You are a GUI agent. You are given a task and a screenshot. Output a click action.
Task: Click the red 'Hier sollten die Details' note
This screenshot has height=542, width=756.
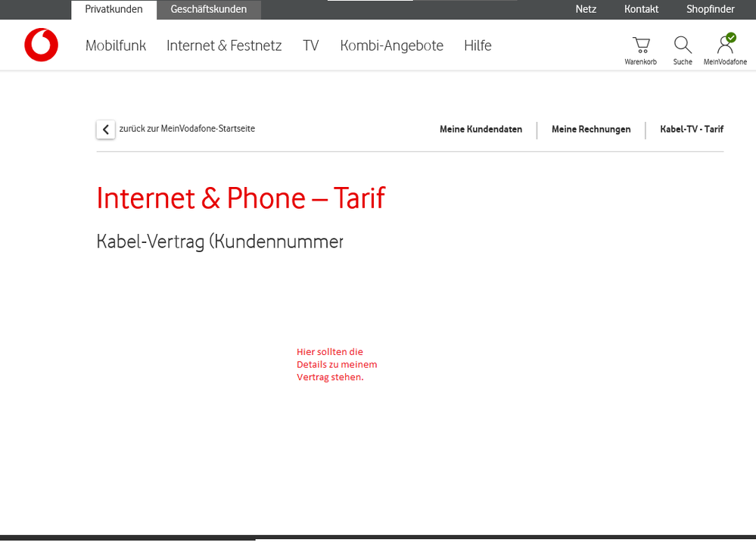click(x=337, y=365)
